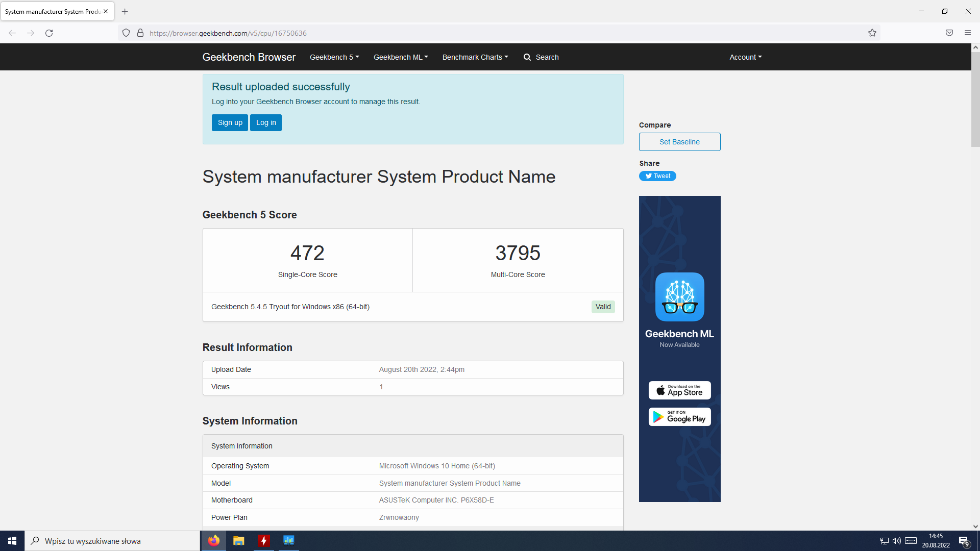This screenshot has width=980, height=551.
Task: Save page to Pocket icon
Action: 949,33
